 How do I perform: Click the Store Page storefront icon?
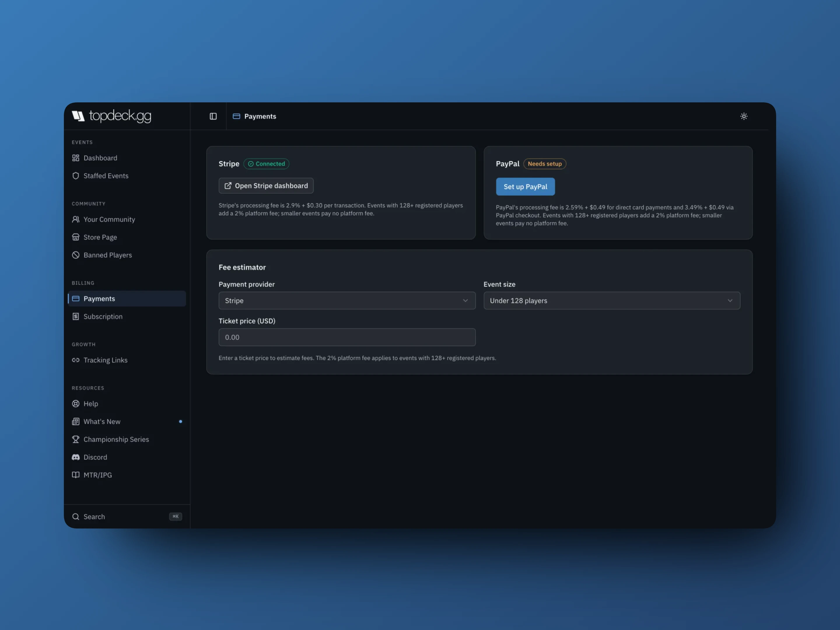pyautogui.click(x=76, y=237)
